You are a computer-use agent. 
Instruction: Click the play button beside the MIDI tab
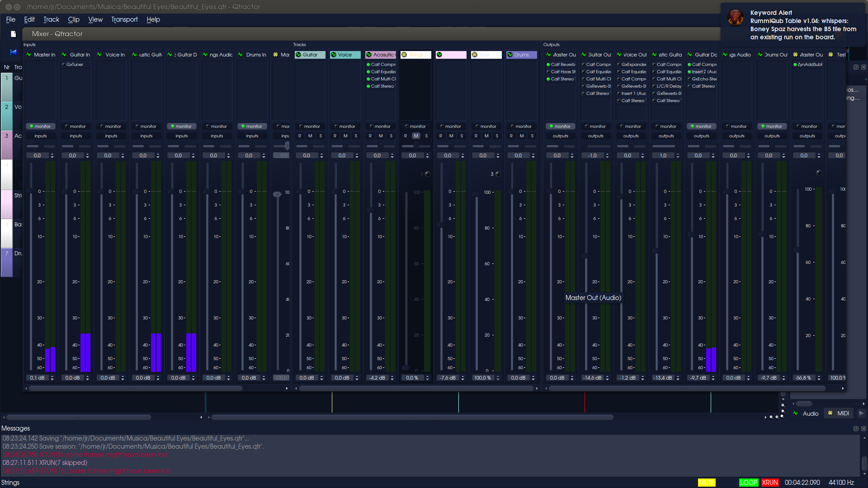point(861,413)
